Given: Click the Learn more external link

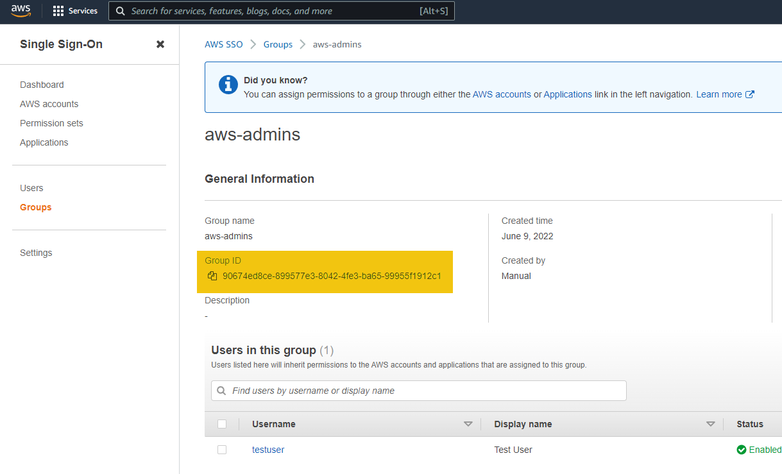Looking at the screenshot, I should pos(725,94).
